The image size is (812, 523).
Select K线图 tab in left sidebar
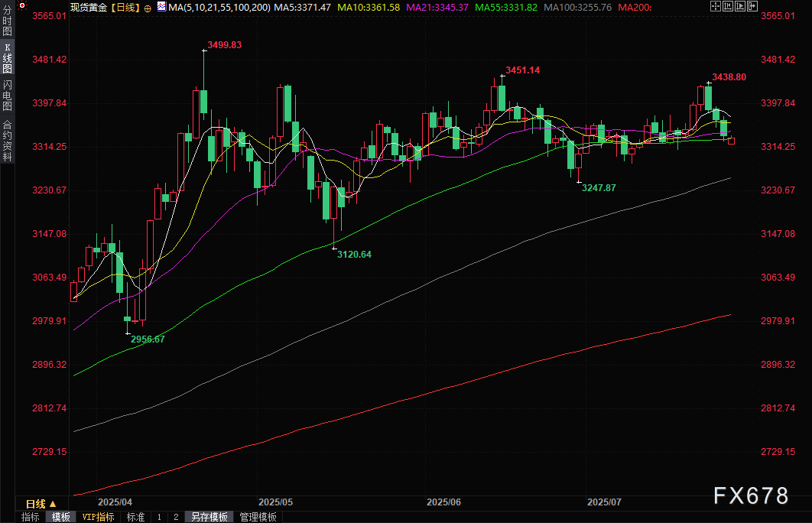click(x=8, y=59)
